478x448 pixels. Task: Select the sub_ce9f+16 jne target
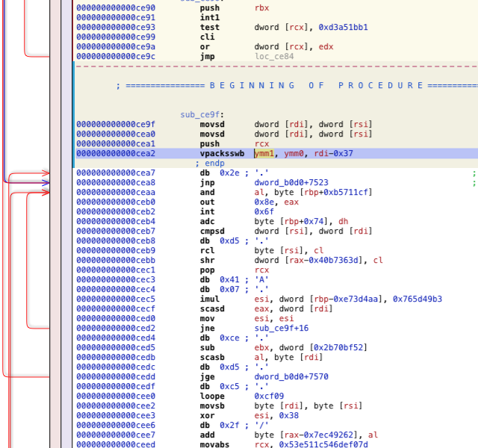[x=282, y=329]
